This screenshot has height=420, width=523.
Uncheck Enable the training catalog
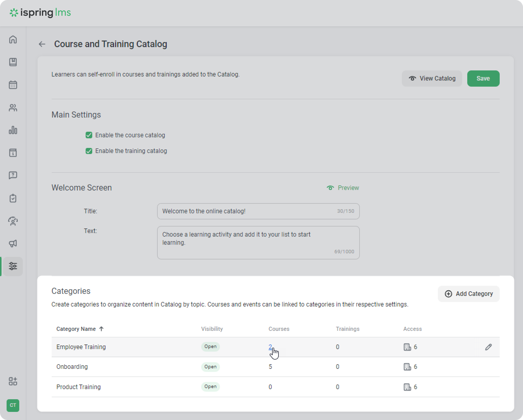(89, 151)
